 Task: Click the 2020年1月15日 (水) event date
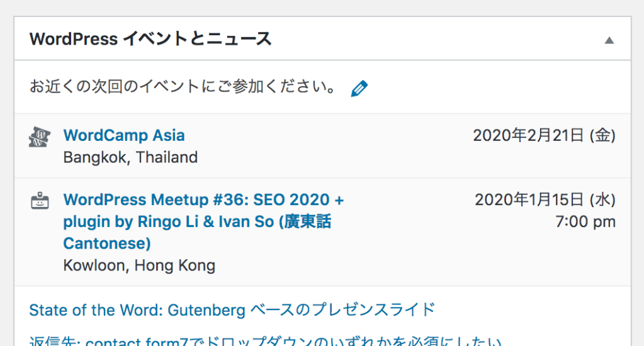[545, 200]
